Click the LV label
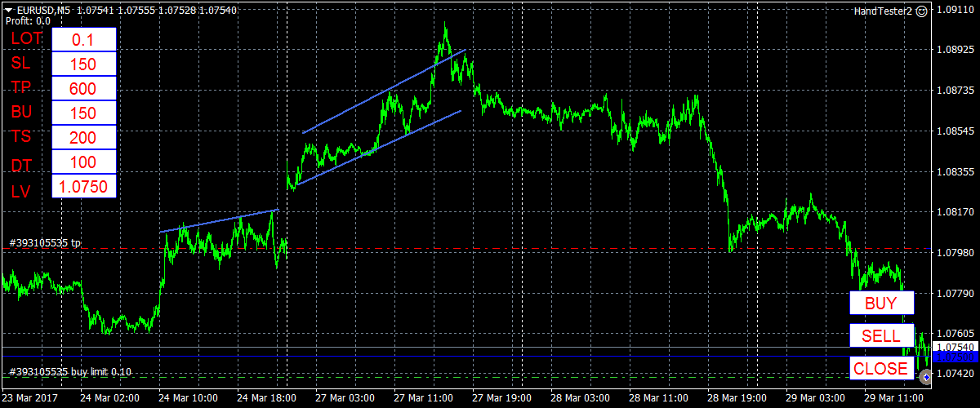This screenshot has width=980, height=408. (20, 192)
